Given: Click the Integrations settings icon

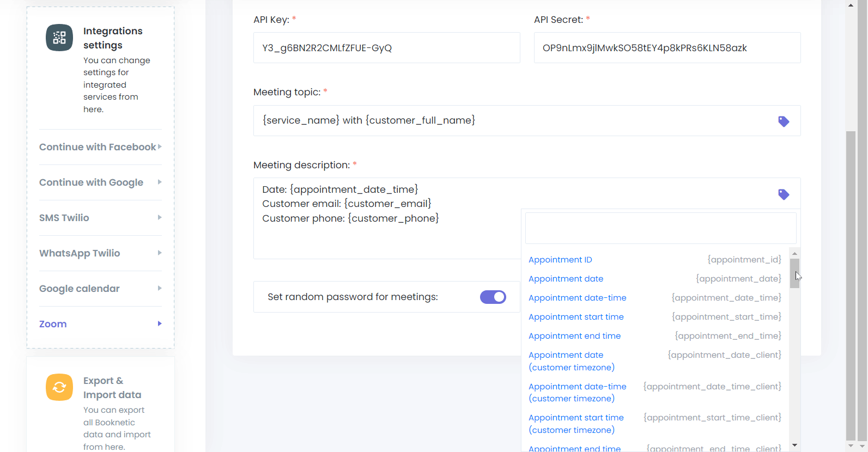Looking at the screenshot, I should (59, 38).
